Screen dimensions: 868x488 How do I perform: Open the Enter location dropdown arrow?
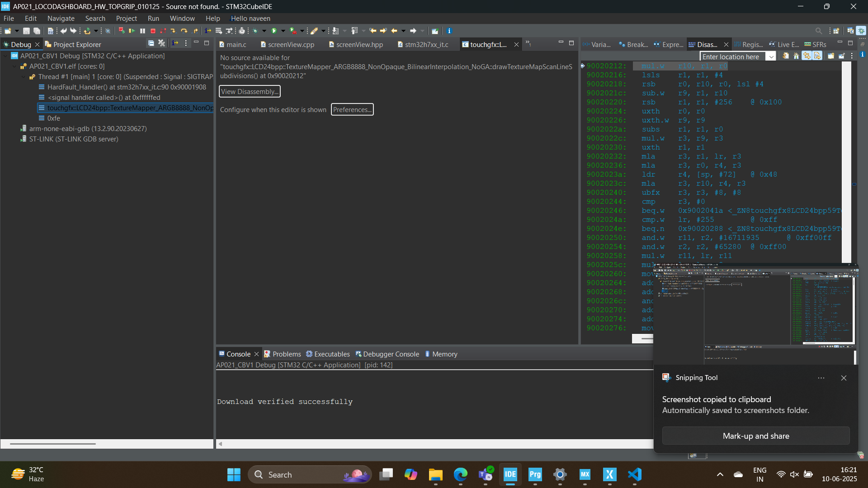[x=771, y=56]
